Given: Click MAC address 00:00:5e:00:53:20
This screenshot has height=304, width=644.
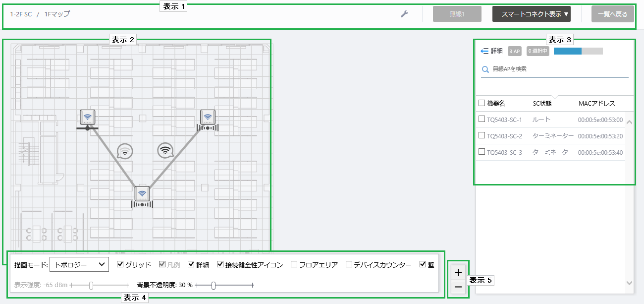Looking at the screenshot, I should tap(600, 136).
